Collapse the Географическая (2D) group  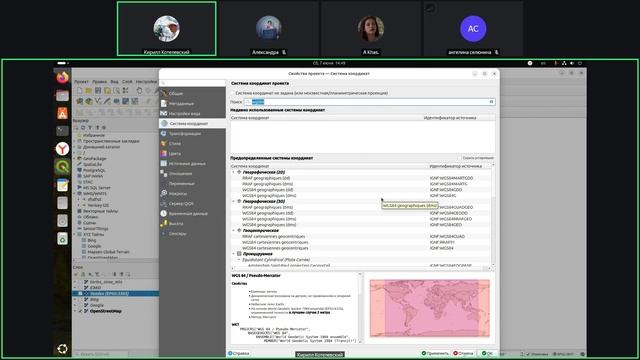233,172
